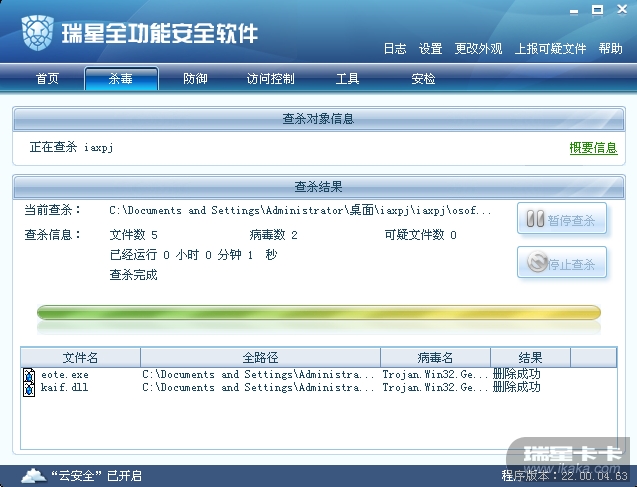Click the stop icon on 停止查杀 button
Screen dimensions: 637x487
(537, 262)
